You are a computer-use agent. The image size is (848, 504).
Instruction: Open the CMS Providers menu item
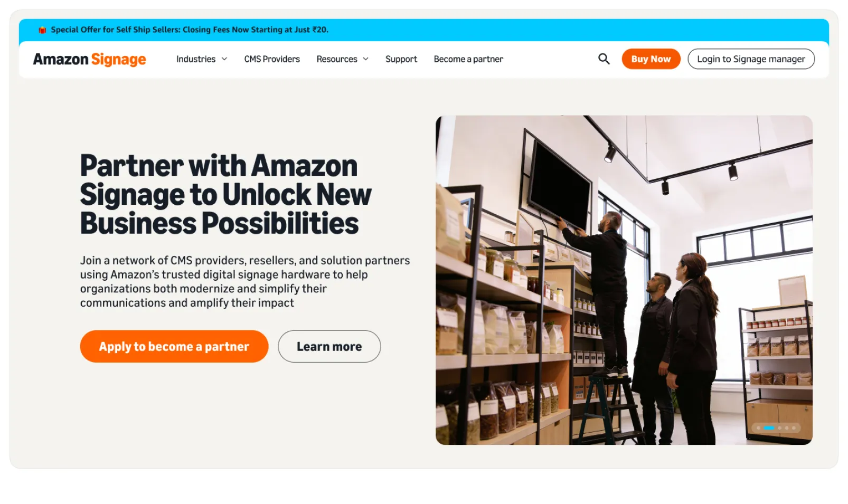point(272,59)
